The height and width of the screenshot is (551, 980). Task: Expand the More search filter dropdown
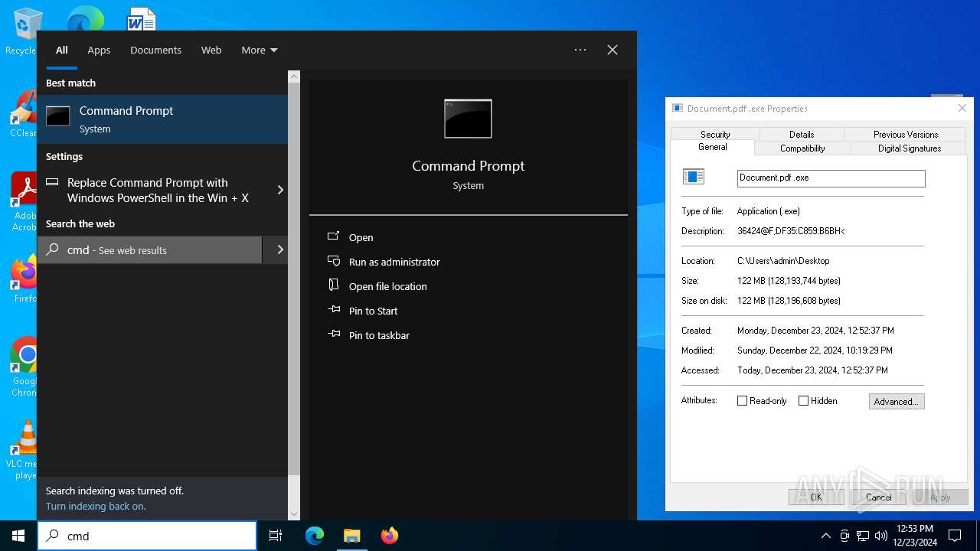tap(260, 50)
